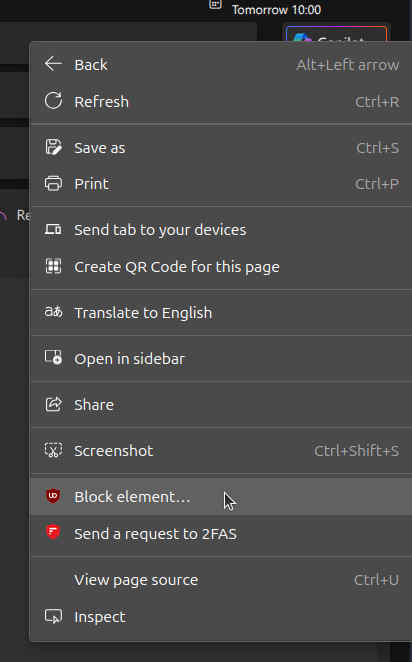Click the Print printer icon

tap(53, 184)
